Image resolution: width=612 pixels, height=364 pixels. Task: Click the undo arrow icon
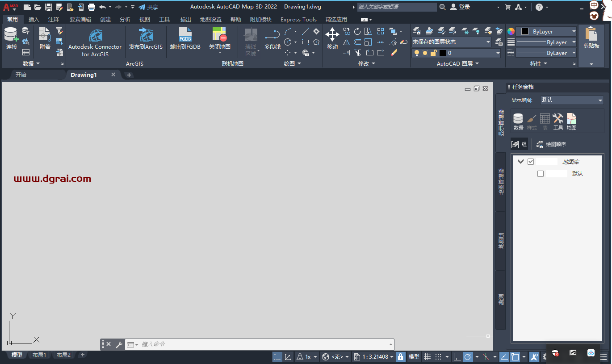[x=102, y=7]
